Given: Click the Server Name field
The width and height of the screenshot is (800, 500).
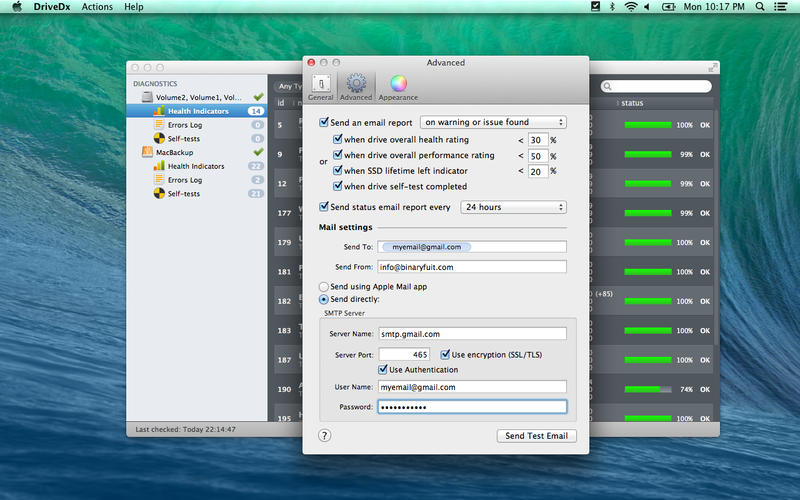Looking at the screenshot, I should (472, 334).
